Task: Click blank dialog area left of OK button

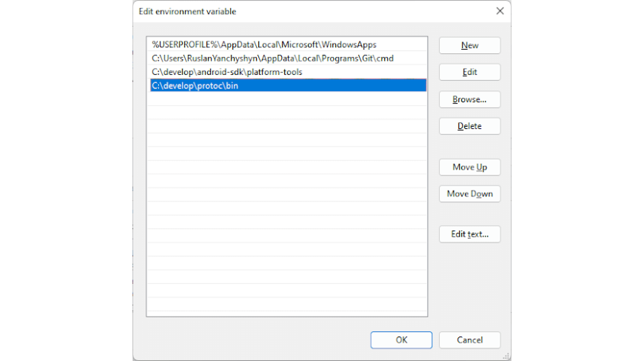Action: coord(253,340)
